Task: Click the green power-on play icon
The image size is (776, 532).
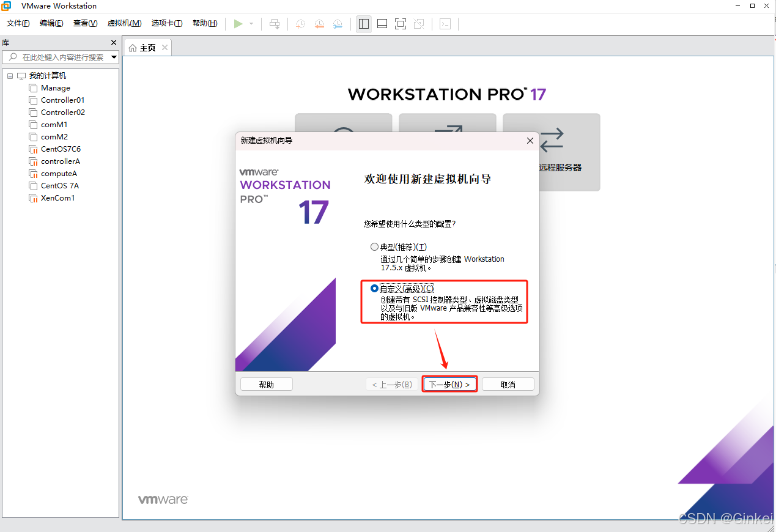Action: coord(238,24)
